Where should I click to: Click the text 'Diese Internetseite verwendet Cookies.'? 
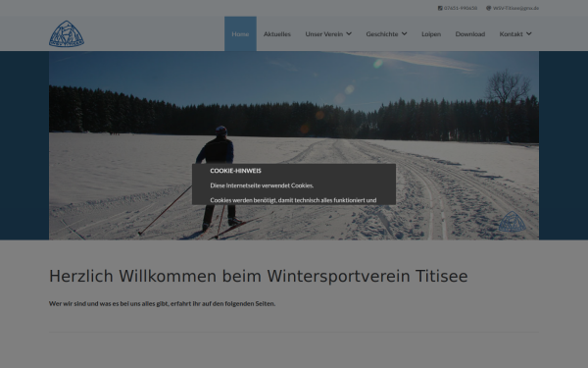click(x=262, y=185)
